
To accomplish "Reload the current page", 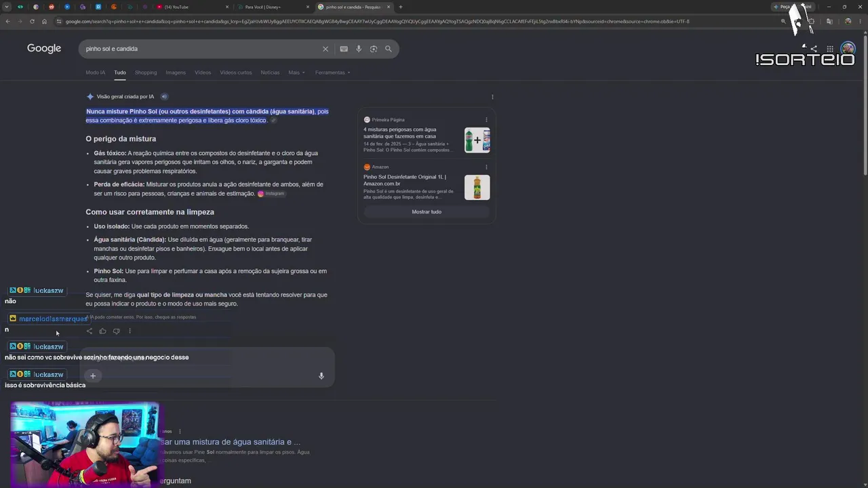I will (32, 21).
